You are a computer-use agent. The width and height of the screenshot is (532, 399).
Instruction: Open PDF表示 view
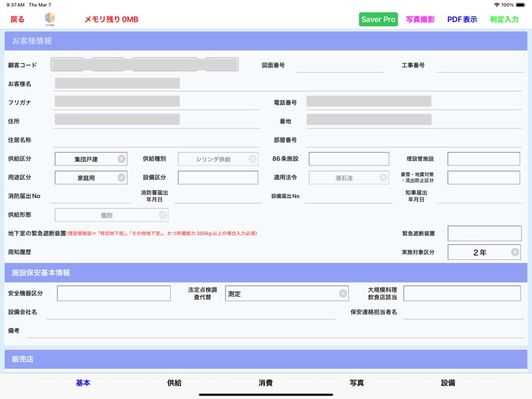point(462,19)
